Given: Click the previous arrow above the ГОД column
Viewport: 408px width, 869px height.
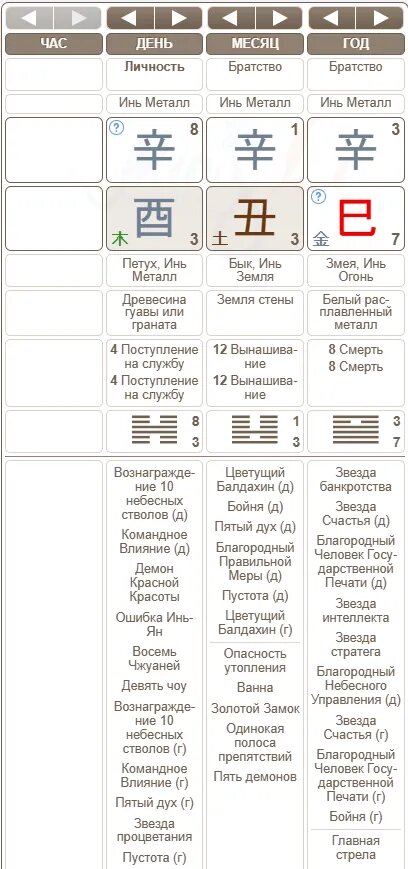Looking at the screenshot, I should (x=332, y=18).
